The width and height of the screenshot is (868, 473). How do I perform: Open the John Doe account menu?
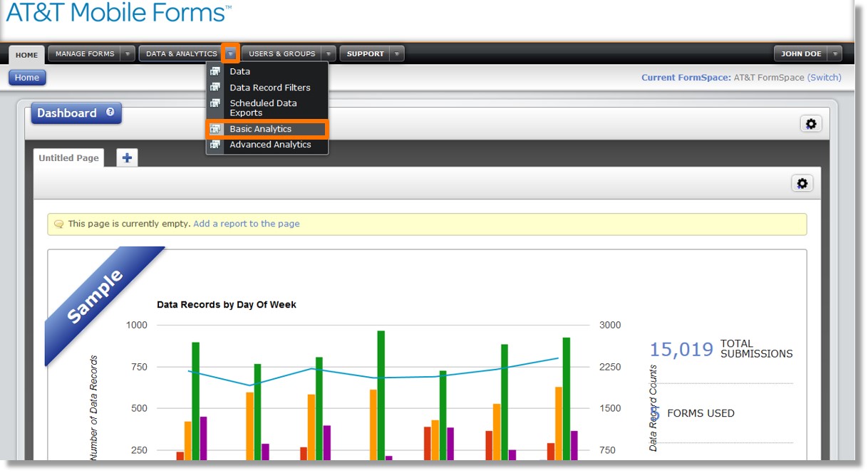point(801,53)
